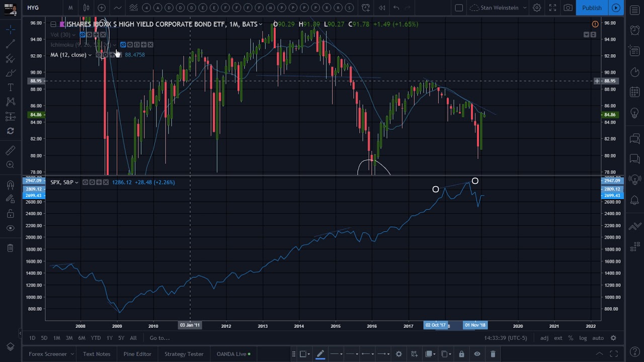
Task: Open drawing settings gear in floating toolbar
Action: click(x=399, y=354)
